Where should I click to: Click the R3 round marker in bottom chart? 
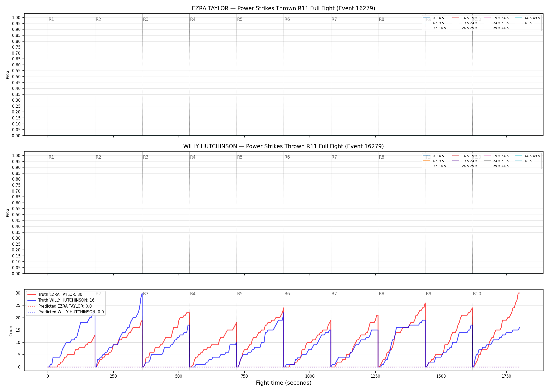click(146, 294)
